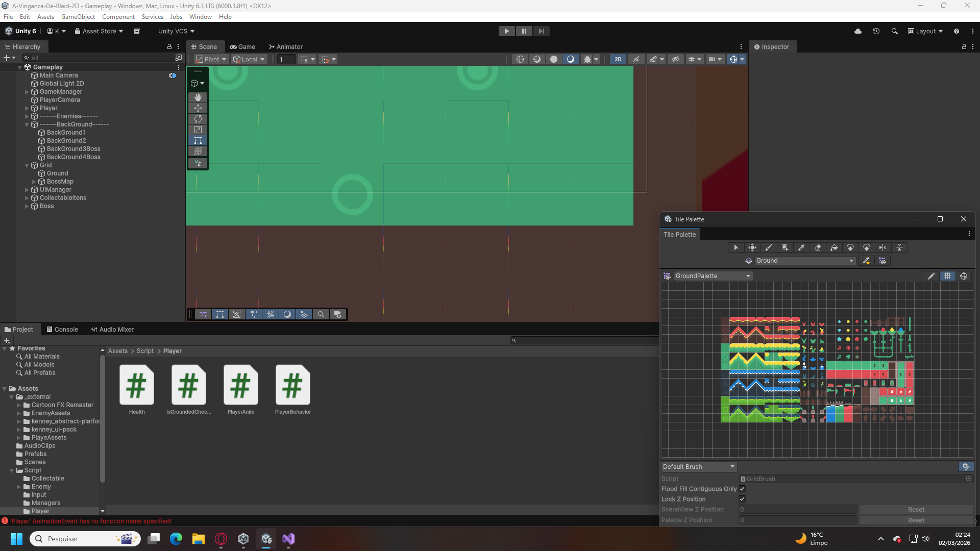The height and width of the screenshot is (551, 980).
Task: Toggle Flood Fill Contiguous Only checkbox
Action: click(742, 489)
